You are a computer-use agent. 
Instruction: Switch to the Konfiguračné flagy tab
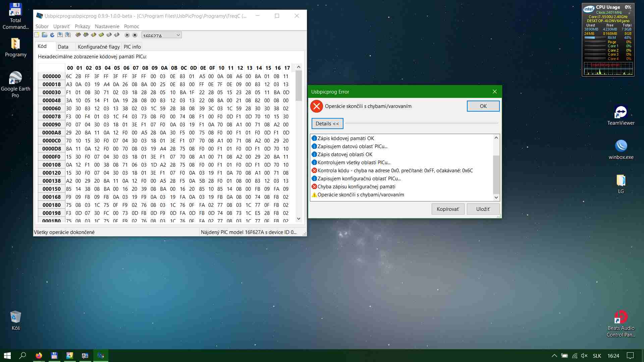click(x=99, y=47)
